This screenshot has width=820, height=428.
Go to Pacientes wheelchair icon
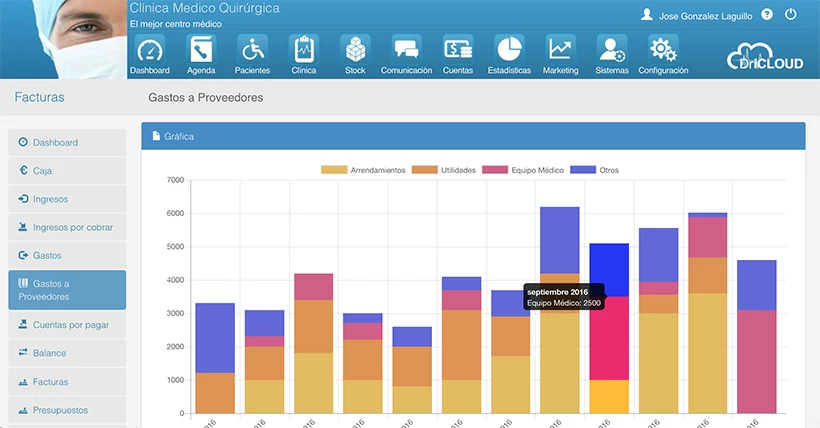pos(252,50)
